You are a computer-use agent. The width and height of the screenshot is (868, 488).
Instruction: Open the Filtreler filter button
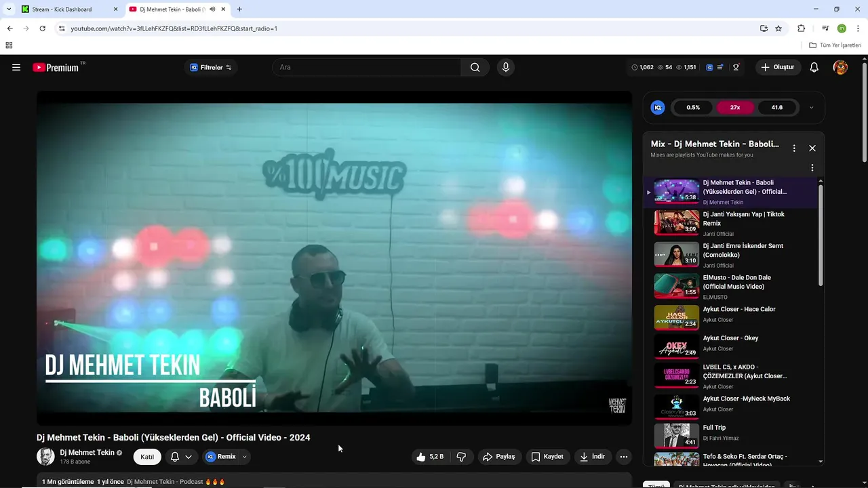[211, 67]
